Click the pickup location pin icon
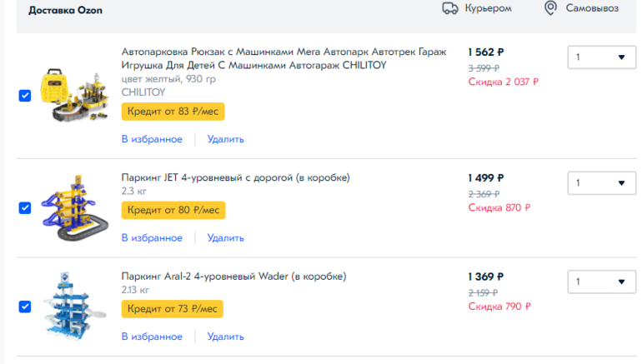Viewport: 642px width, 364px height. click(x=550, y=8)
